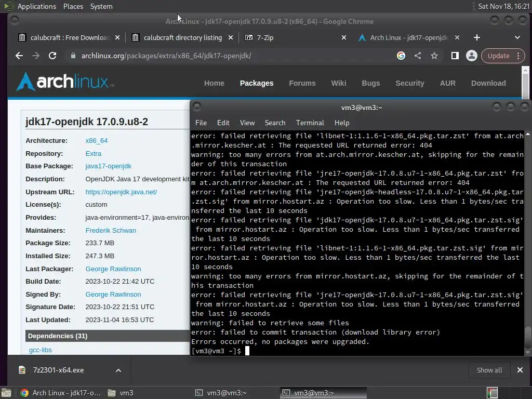Click x86_64 architecture link

click(x=96, y=141)
